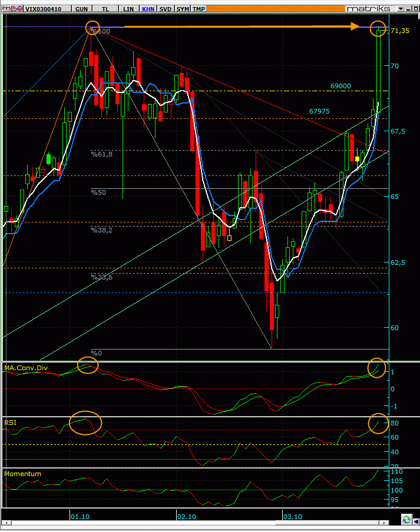Click the horizontal scrollbar track
Image resolution: width=420 pixels, height=532 pixels.
pos(195,523)
